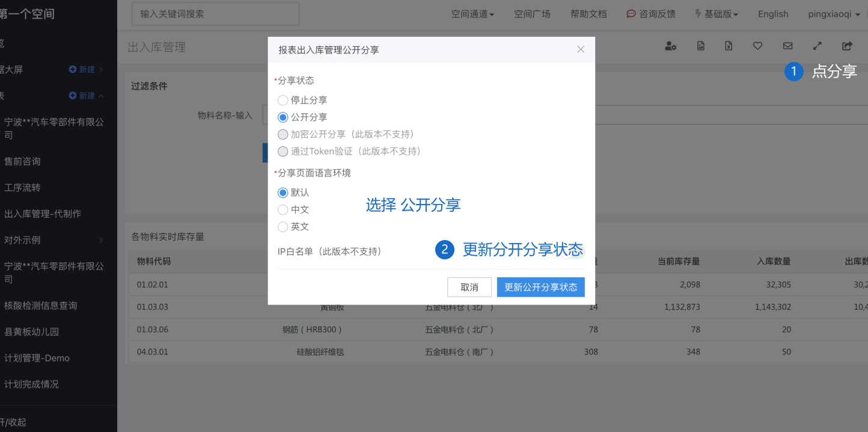Select cell 01.03.06 in material table

(x=153, y=330)
